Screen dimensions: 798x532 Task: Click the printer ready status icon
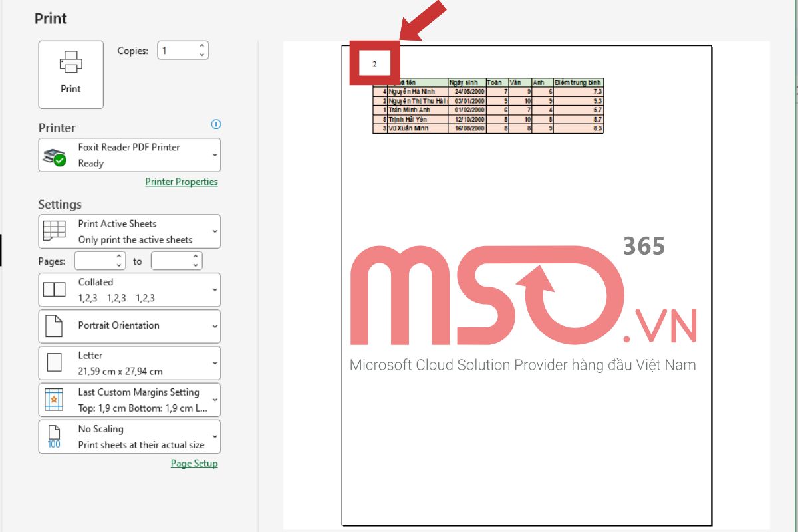point(54,156)
